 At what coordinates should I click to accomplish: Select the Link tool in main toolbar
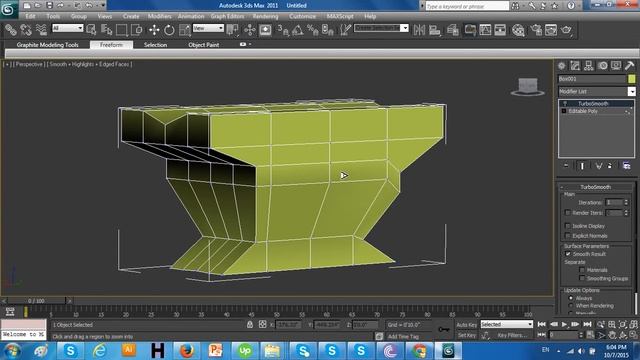click(x=11, y=30)
